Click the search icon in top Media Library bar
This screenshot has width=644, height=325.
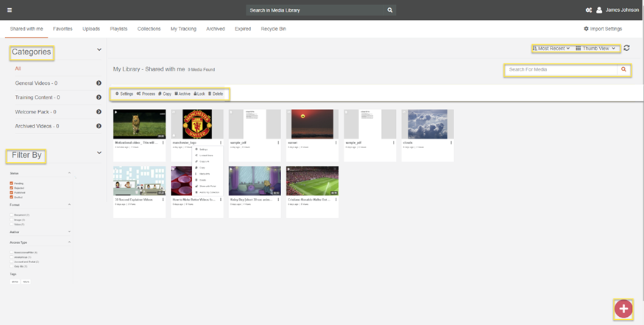pos(390,10)
